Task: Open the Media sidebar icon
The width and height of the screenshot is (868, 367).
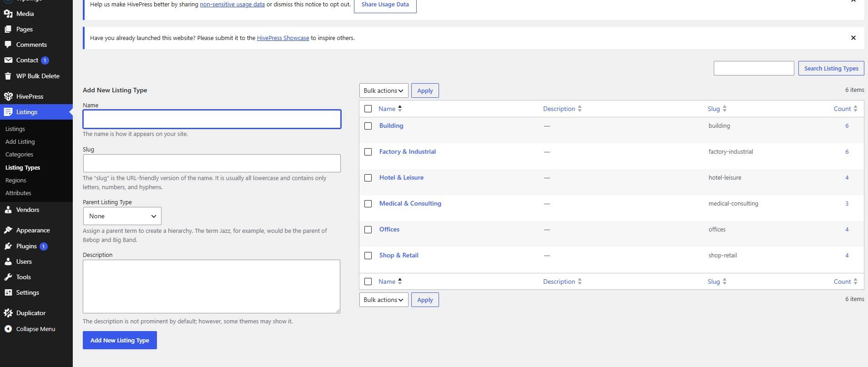Action: [x=8, y=14]
